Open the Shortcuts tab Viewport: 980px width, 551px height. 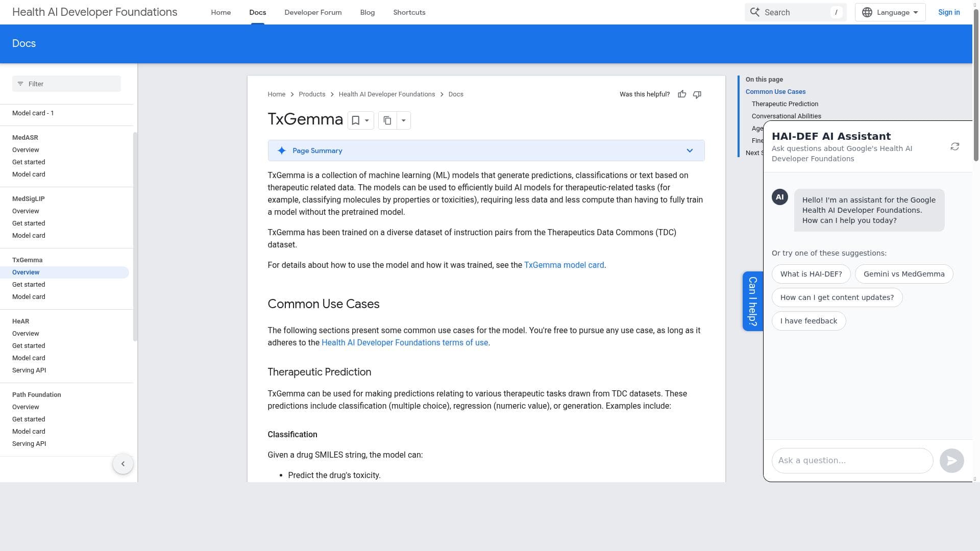click(409, 12)
